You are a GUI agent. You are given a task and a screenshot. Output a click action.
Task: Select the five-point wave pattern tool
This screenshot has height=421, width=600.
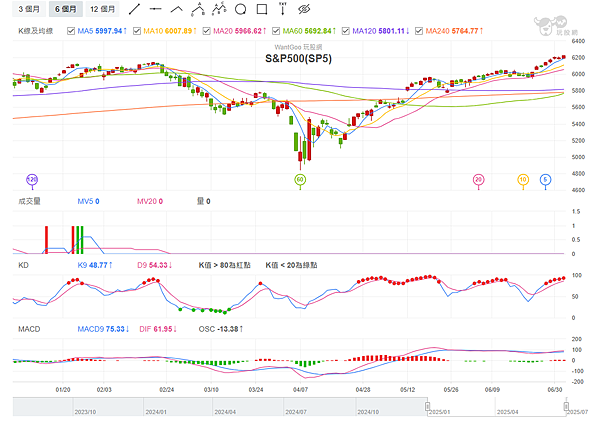(x=219, y=9)
